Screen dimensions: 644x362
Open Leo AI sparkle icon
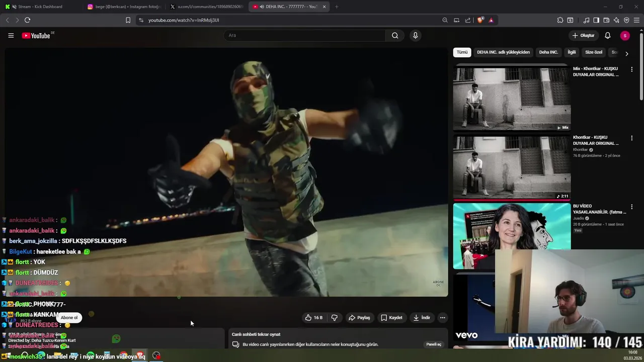(x=616, y=20)
